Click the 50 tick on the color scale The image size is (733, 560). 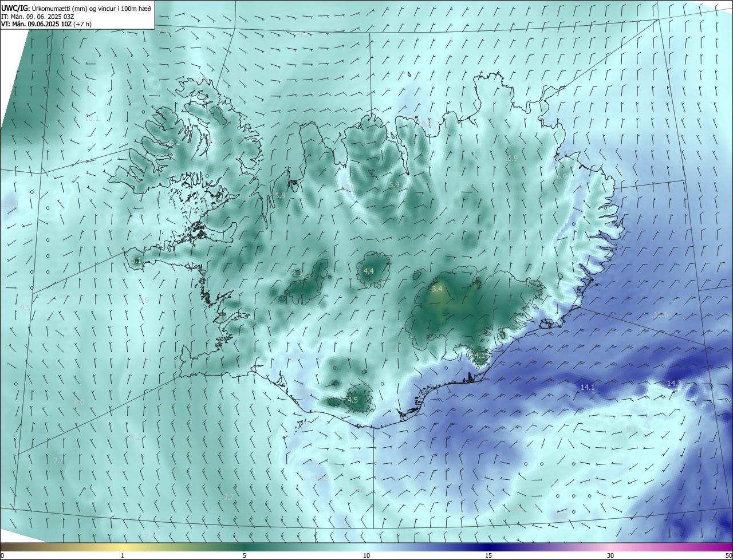coord(728,555)
